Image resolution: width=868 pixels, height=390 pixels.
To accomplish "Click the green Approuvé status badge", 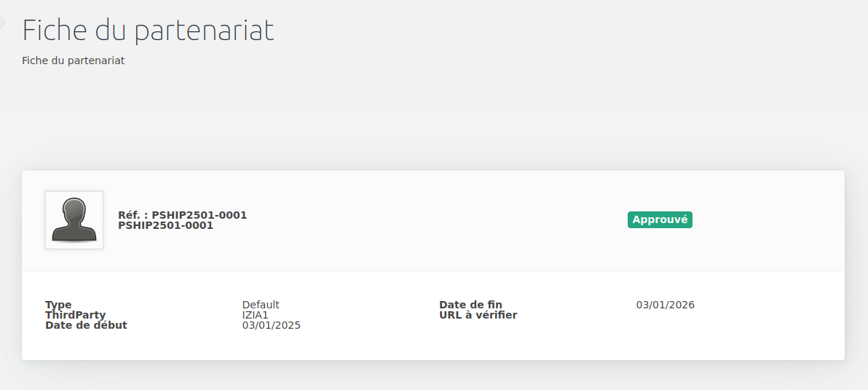I will [660, 219].
